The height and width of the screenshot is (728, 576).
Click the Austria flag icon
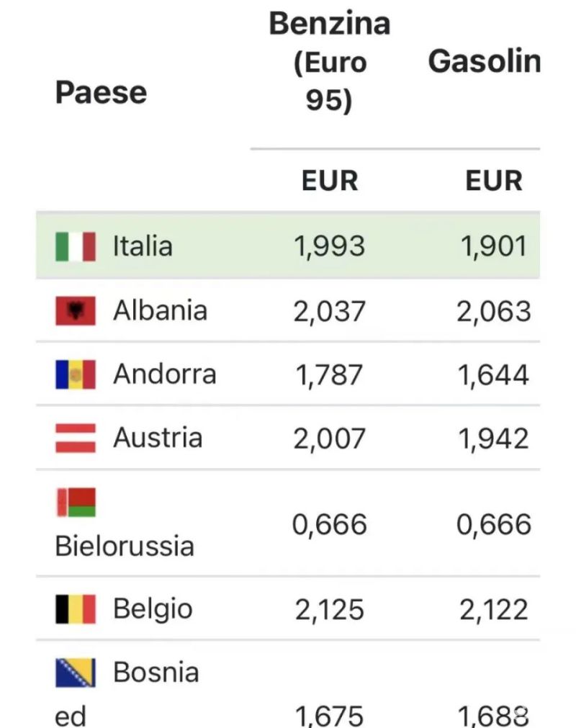pos(76,438)
